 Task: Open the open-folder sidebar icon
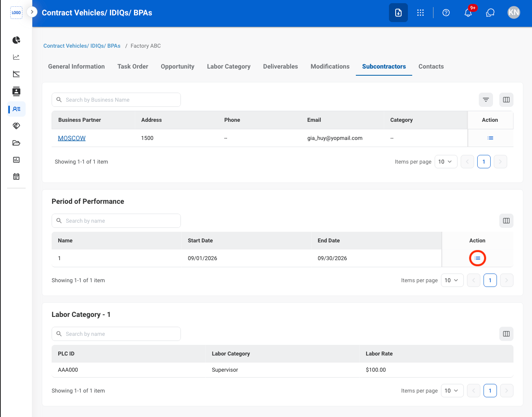pos(16,143)
